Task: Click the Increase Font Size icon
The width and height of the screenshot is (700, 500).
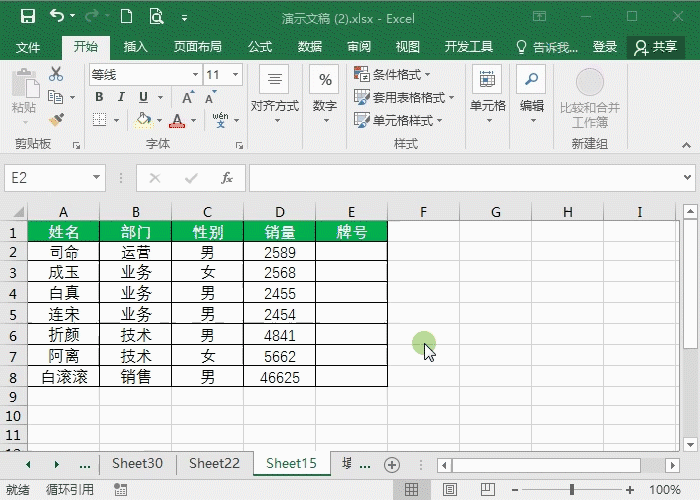Action: click(188, 97)
